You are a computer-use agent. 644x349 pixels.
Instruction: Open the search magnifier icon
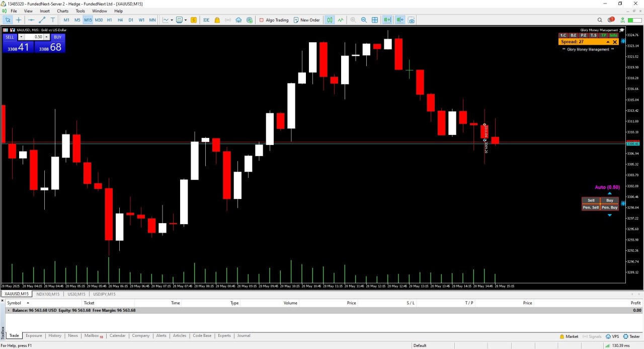pos(599,20)
